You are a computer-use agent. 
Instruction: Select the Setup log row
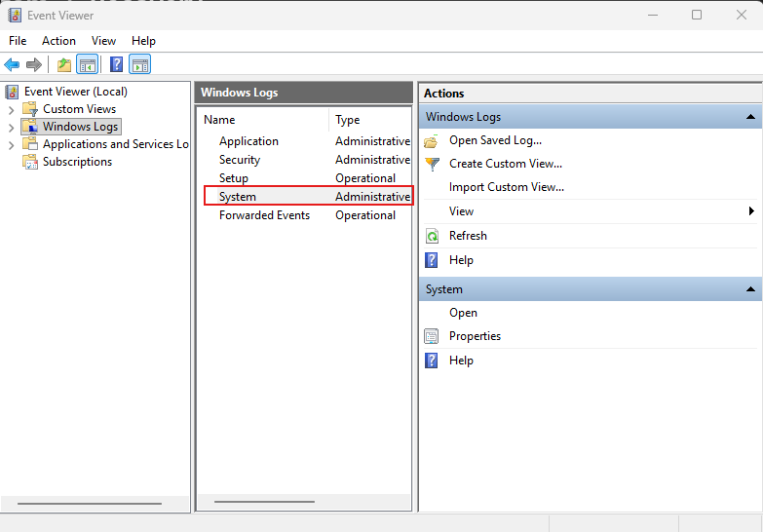pos(307,178)
